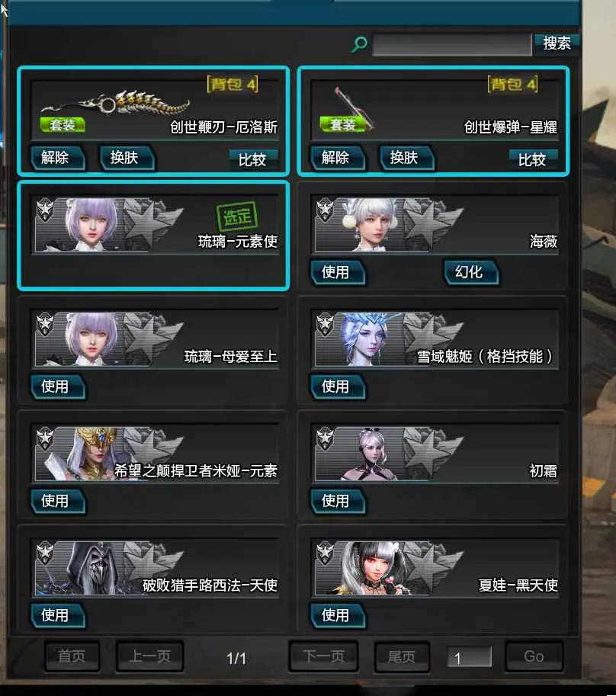The image size is (616, 696).
Task: Click the 搜索 button
Action: (x=557, y=43)
